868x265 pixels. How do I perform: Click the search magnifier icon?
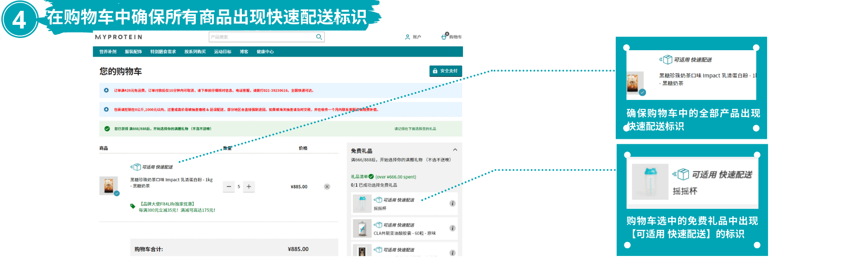(x=319, y=37)
